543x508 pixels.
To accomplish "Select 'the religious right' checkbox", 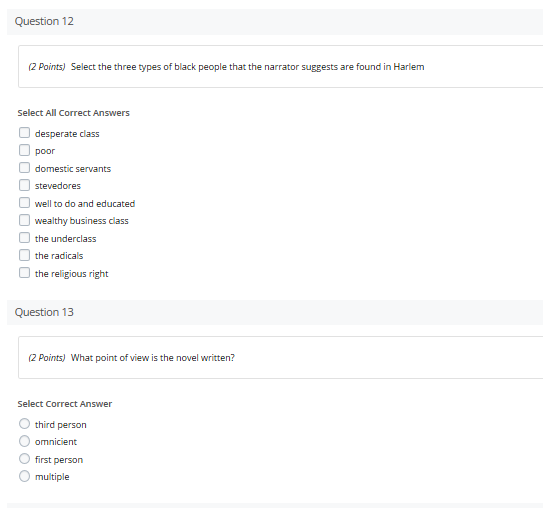I will [x=24, y=273].
